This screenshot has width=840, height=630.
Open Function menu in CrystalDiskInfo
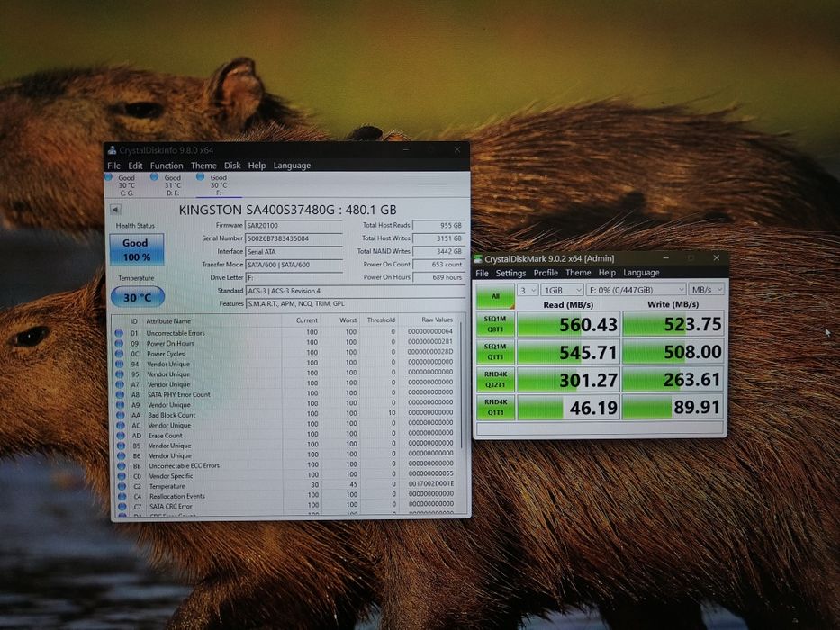166,166
